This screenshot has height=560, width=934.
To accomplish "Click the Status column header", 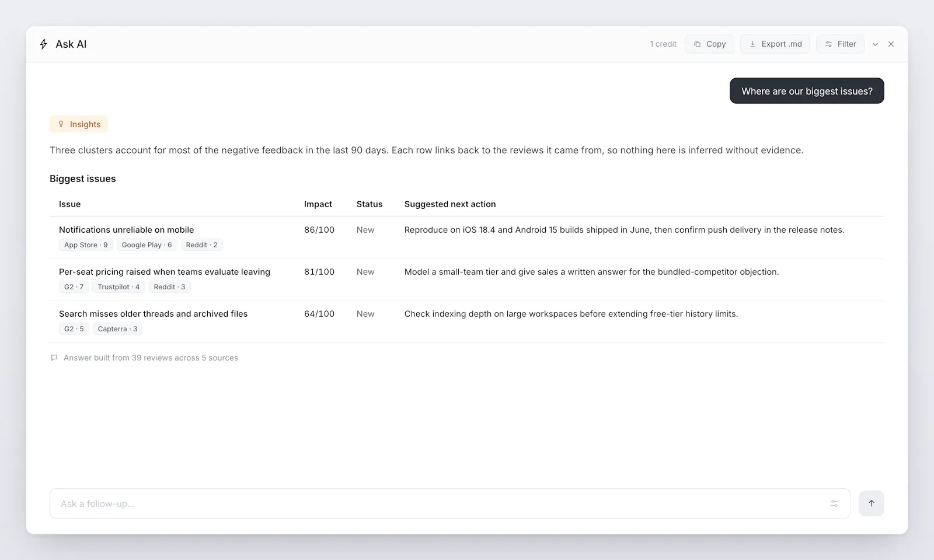I will point(370,204).
